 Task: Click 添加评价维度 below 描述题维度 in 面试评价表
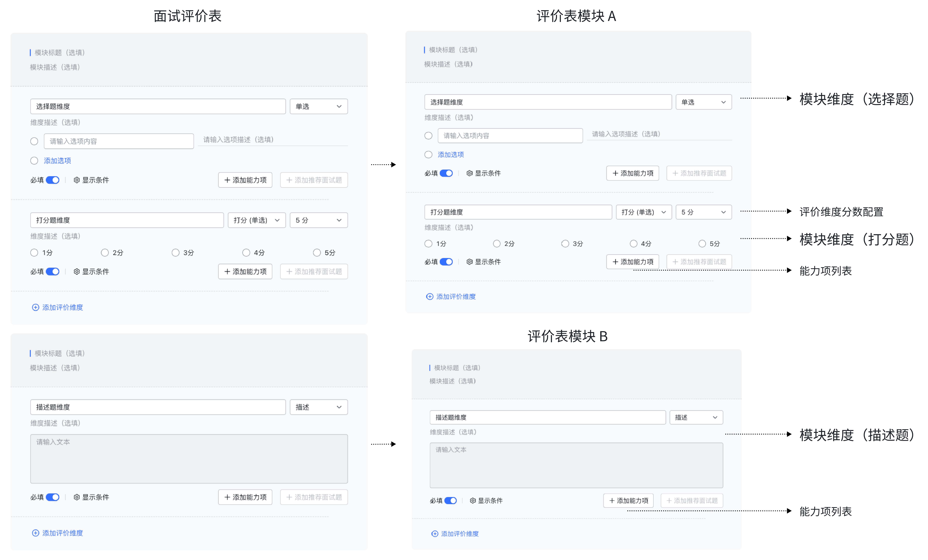coord(58,533)
